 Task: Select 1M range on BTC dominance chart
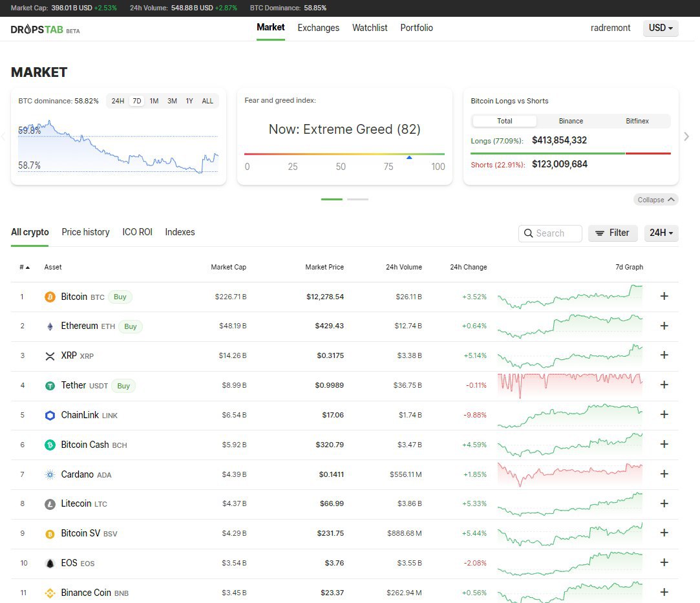click(x=154, y=101)
